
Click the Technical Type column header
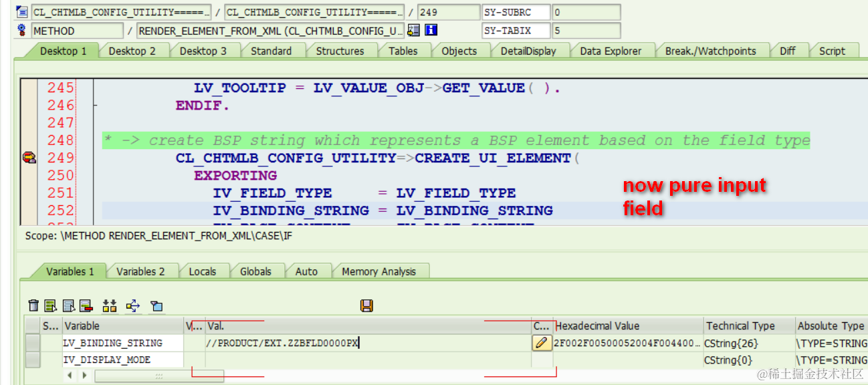click(749, 326)
